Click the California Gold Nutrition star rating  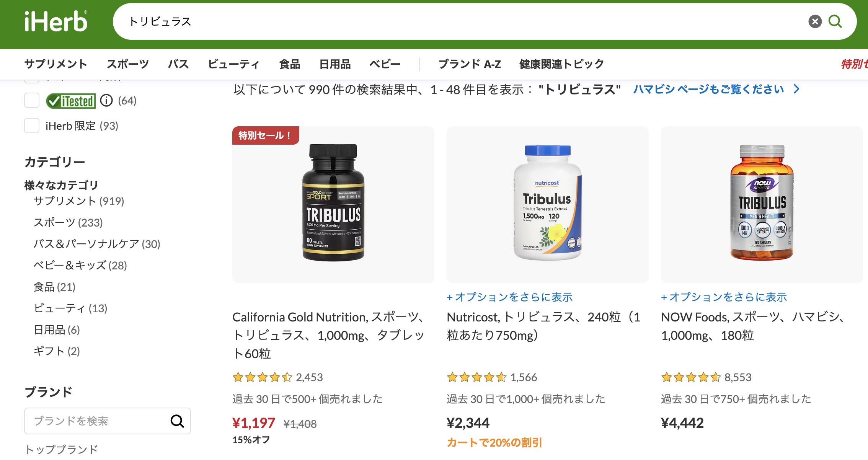tap(262, 378)
